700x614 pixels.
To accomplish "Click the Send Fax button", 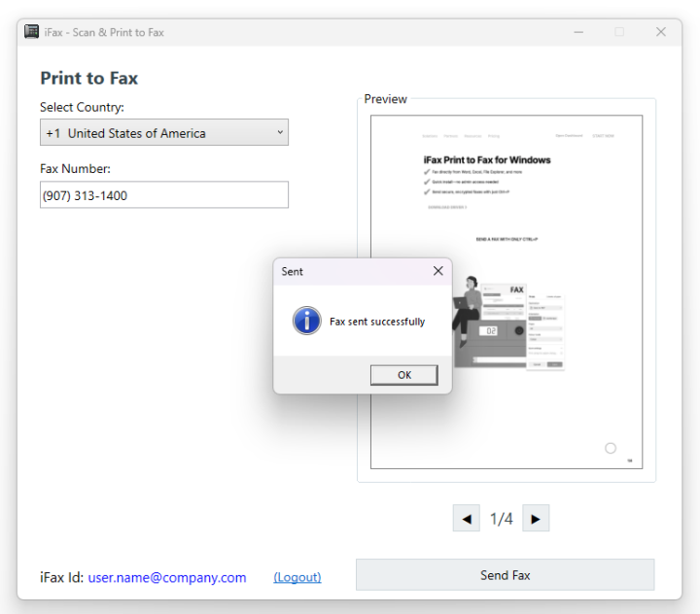I will [505, 575].
